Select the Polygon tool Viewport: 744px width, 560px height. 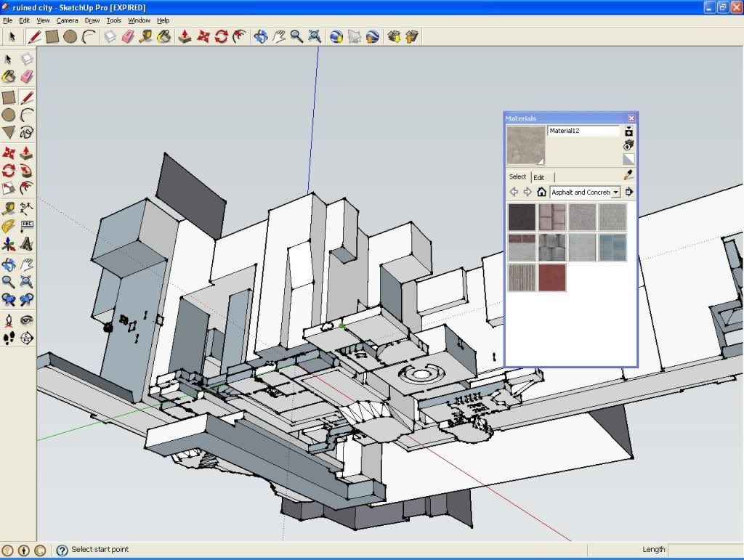click(x=9, y=133)
